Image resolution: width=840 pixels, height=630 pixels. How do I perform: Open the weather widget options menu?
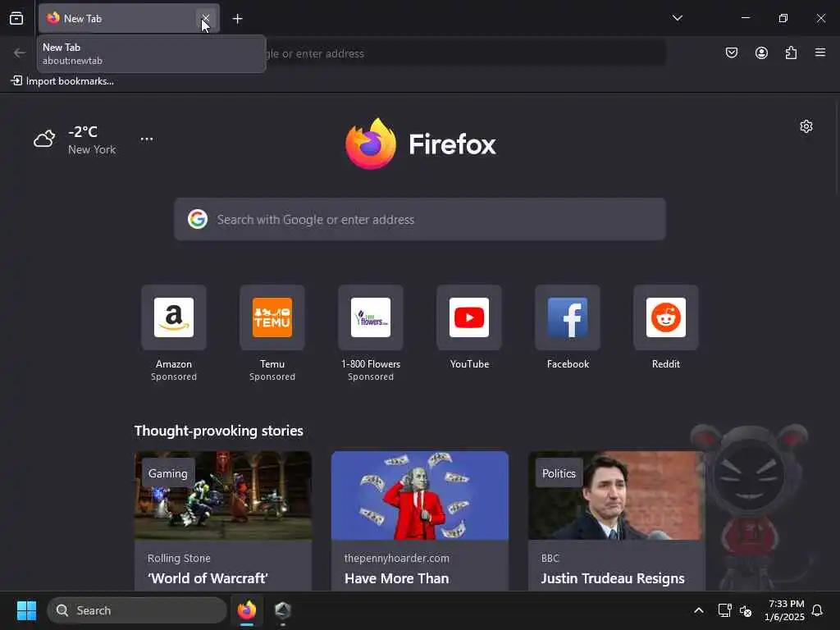[x=147, y=139]
